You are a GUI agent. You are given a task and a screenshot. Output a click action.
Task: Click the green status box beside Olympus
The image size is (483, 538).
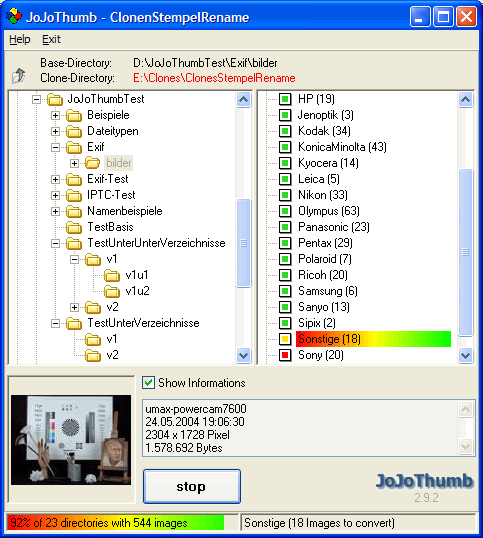tap(285, 211)
